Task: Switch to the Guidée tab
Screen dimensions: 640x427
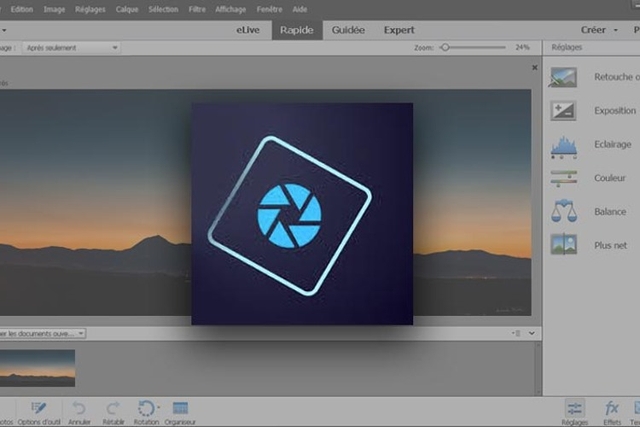Action: (x=348, y=30)
